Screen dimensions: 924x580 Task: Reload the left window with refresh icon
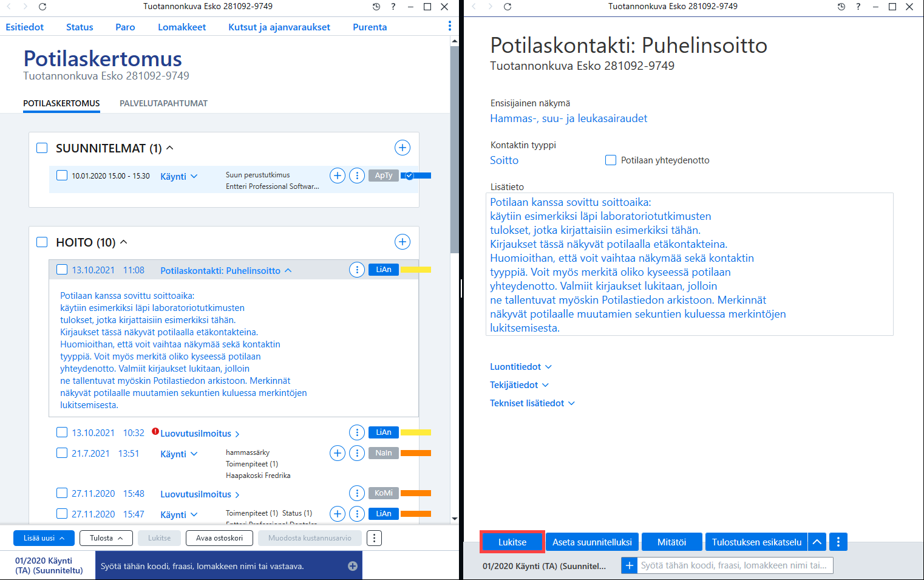42,7
